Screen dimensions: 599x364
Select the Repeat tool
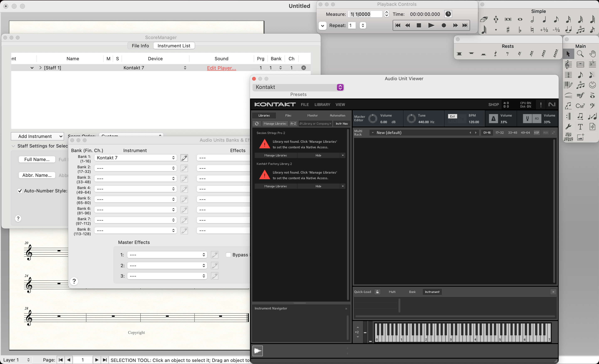coord(568,116)
